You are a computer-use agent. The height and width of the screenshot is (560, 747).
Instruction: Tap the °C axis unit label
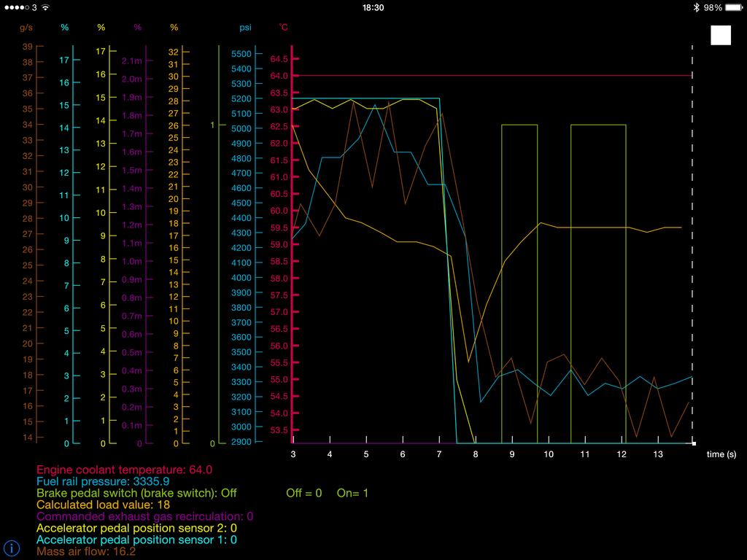pos(283,28)
